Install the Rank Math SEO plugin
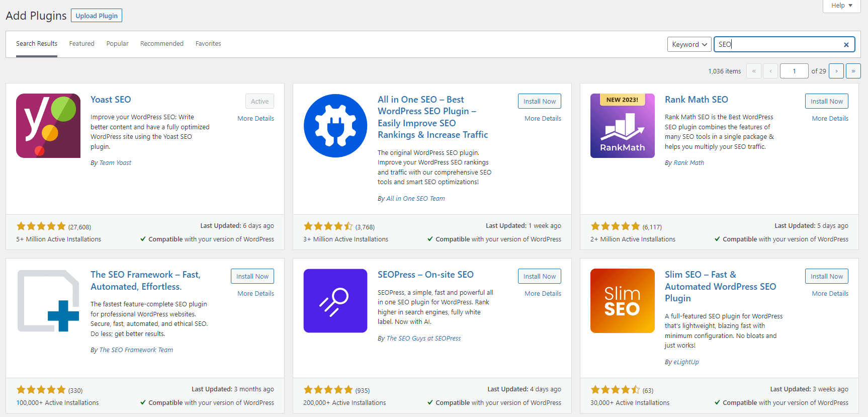Screen dimensions: 868x417 (x=827, y=101)
